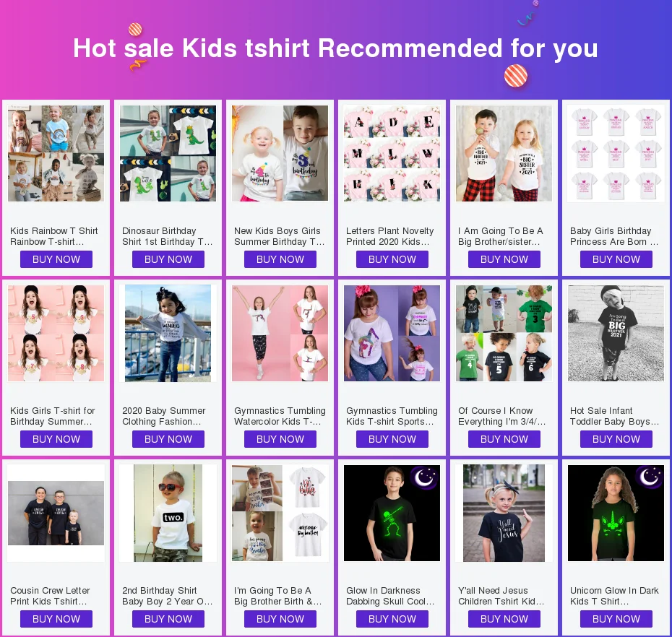
Task: Open the Kids Rainbow T Shirt product image
Action: point(56,153)
